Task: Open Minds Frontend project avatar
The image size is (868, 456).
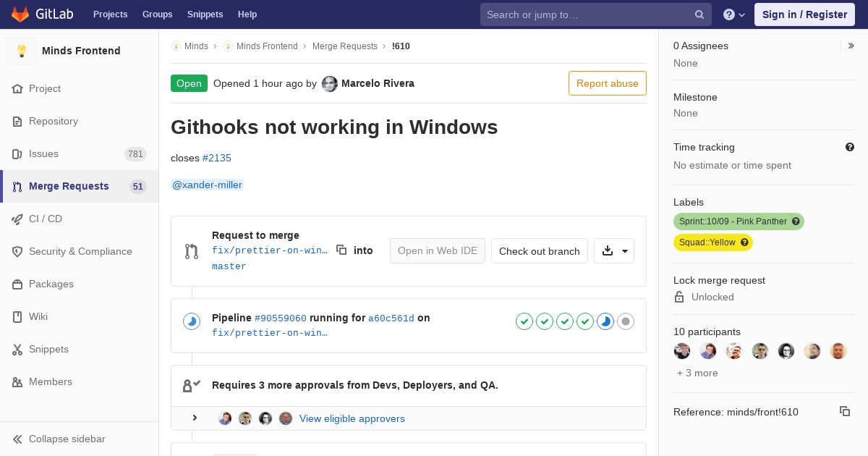Action: click(22, 51)
